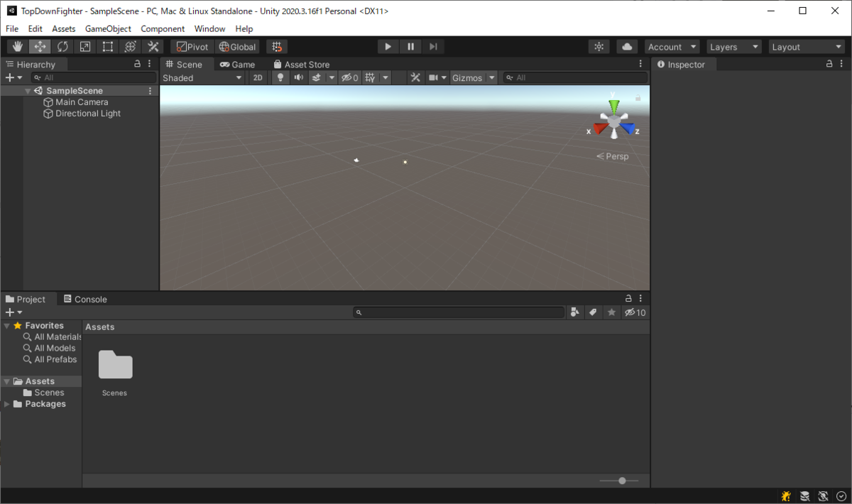Open the Project create plus menu
Screen dimensions: 852x504
[x=13, y=312]
